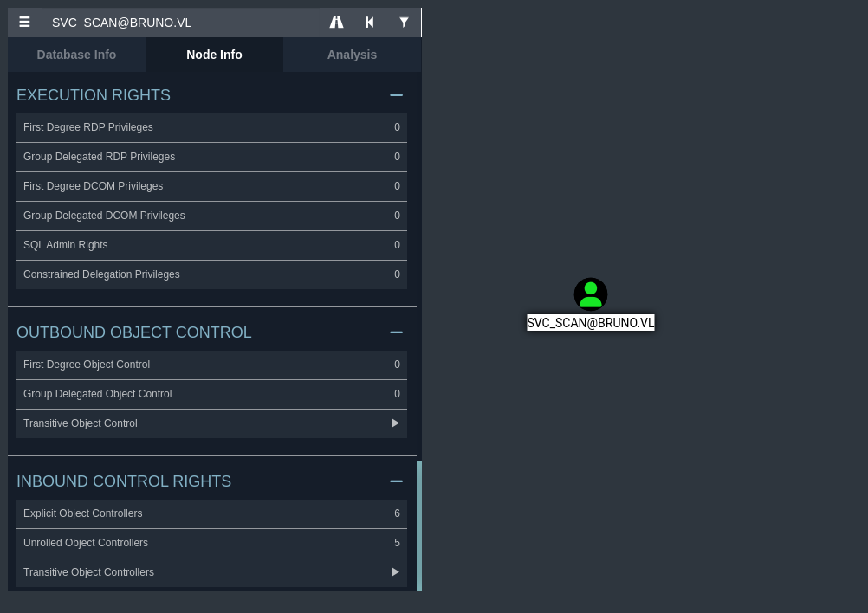Select the Node Info tab
The image size is (868, 613).
[214, 55]
